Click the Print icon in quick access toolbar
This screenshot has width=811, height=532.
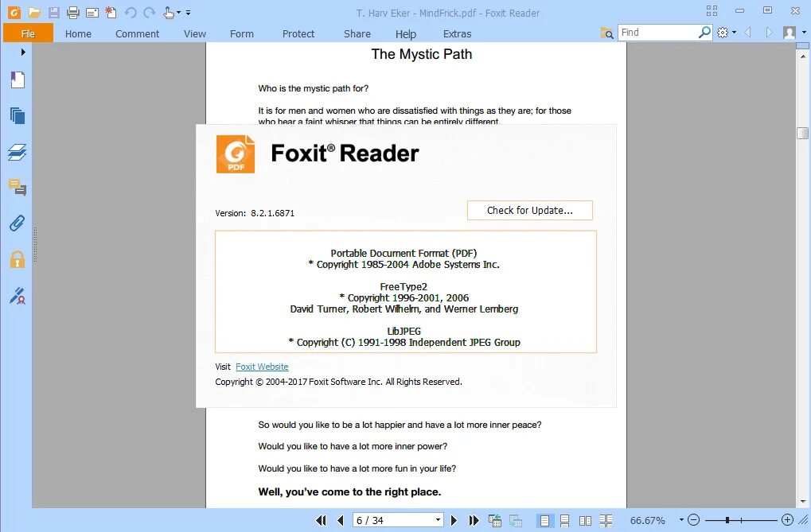pyautogui.click(x=73, y=13)
